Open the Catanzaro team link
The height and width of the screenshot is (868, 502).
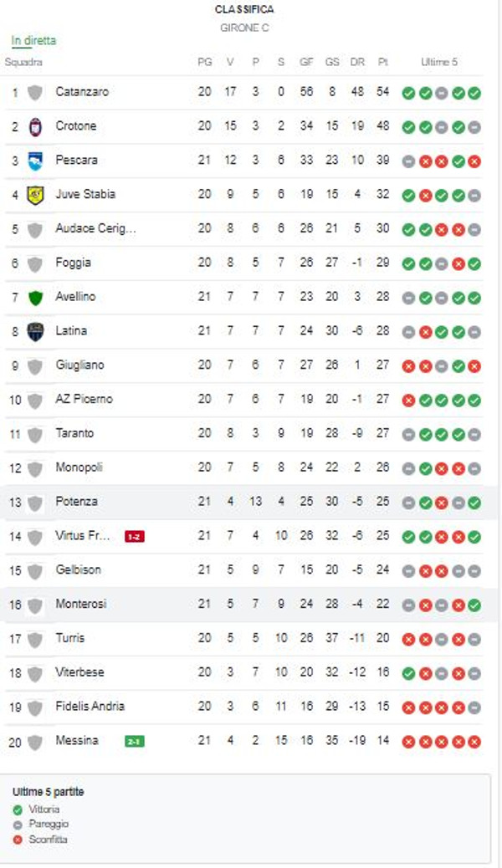[x=82, y=92]
